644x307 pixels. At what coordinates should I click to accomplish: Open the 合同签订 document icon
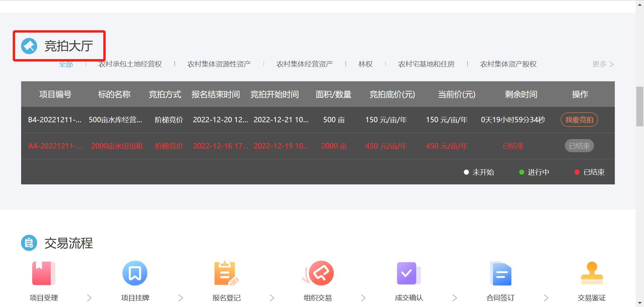tap(500, 273)
